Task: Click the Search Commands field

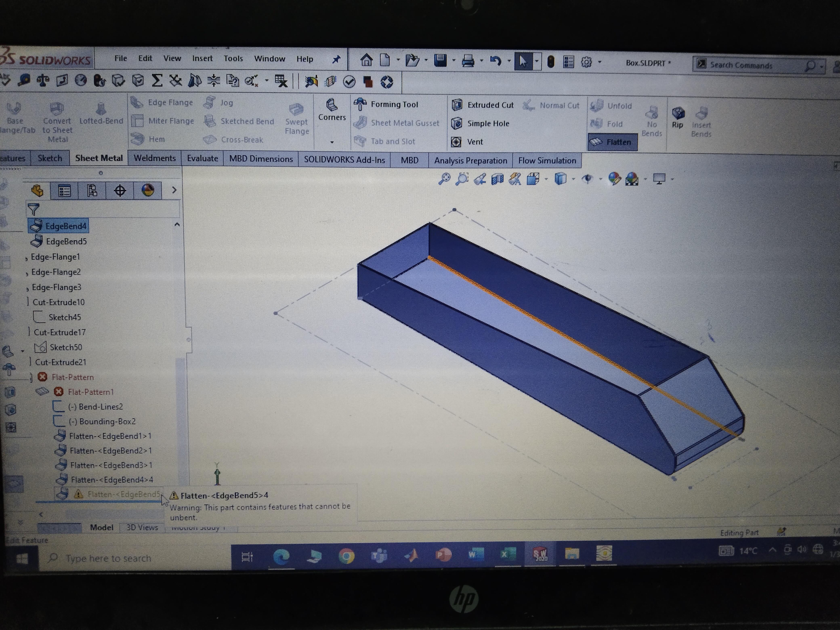Action: pos(758,65)
